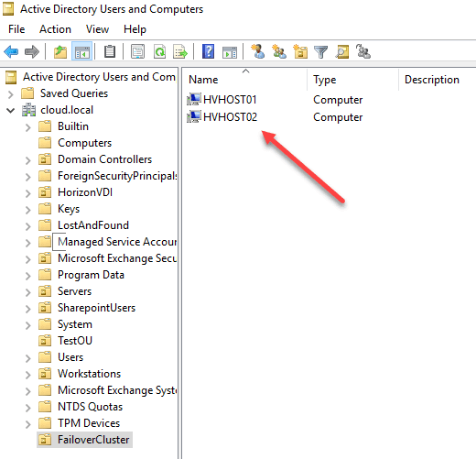Click Computer type cell for HVHOST01
476x459 pixels.
338,100
